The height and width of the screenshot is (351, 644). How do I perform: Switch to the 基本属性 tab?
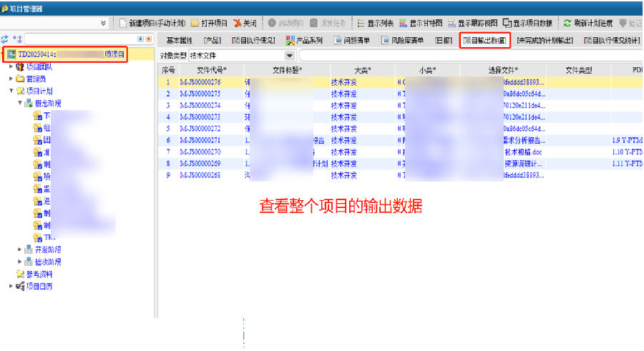coord(179,40)
